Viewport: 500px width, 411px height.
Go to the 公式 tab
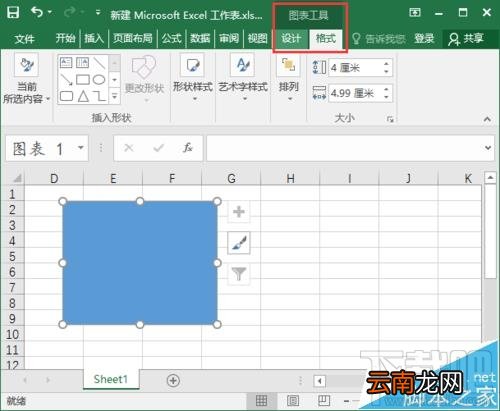171,39
